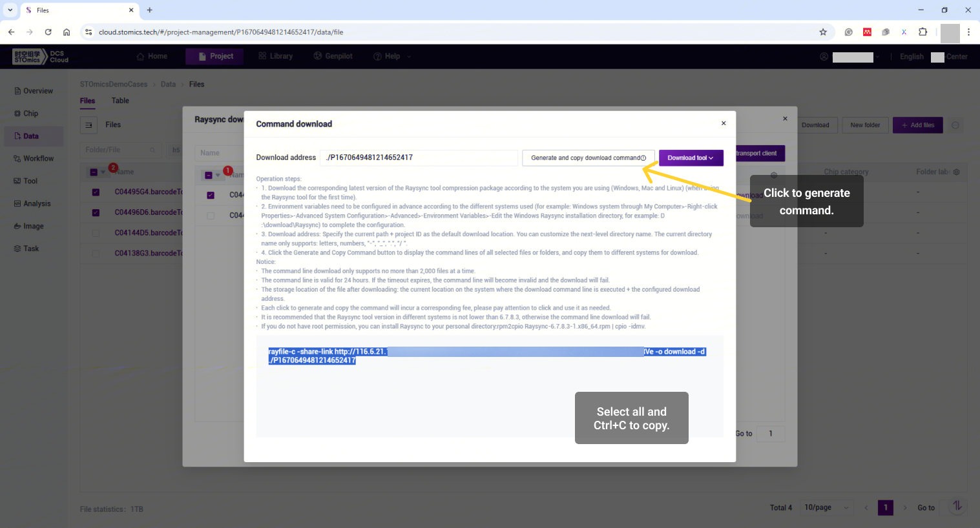Click column settings gear beside Folder label
980x528 pixels.
point(957,172)
